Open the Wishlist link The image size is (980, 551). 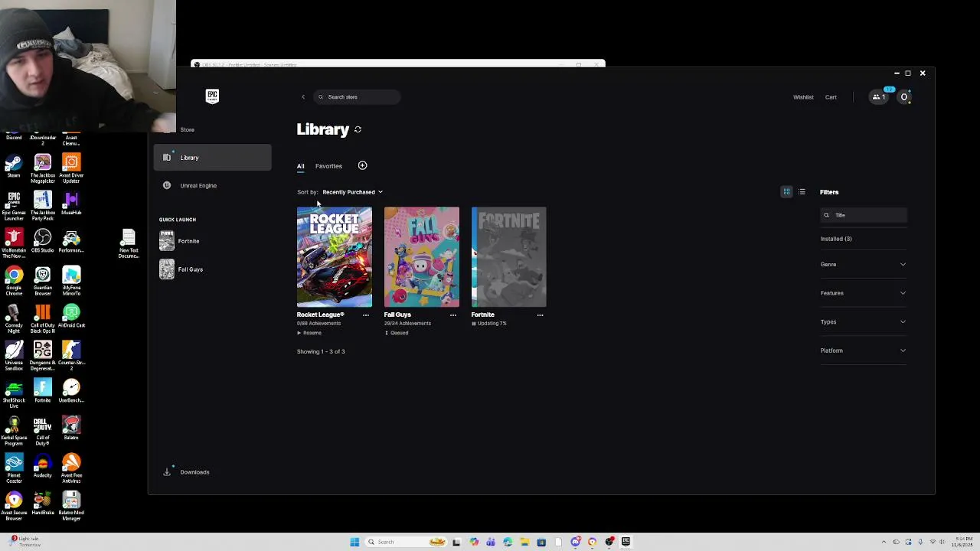click(x=803, y=97)
